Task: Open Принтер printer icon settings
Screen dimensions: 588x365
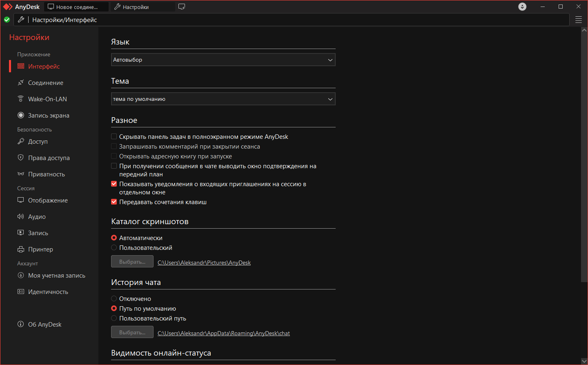Action: pyautogui.click(x=21, y=249)
